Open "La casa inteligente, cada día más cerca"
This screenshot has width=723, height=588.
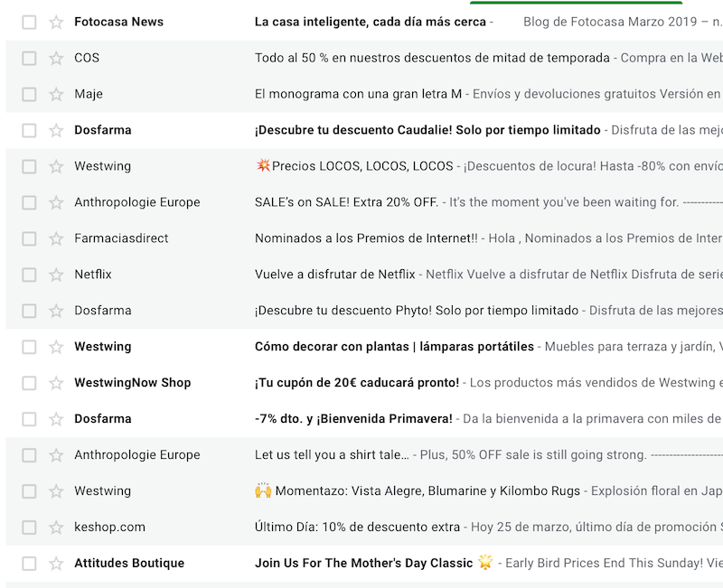tap(371, 22)
